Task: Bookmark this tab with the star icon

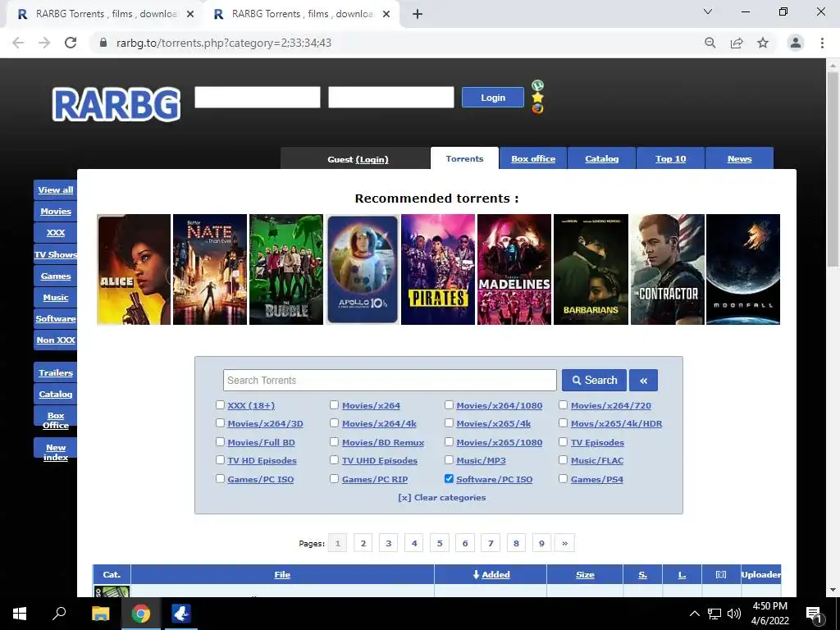Action: point(763,43)
